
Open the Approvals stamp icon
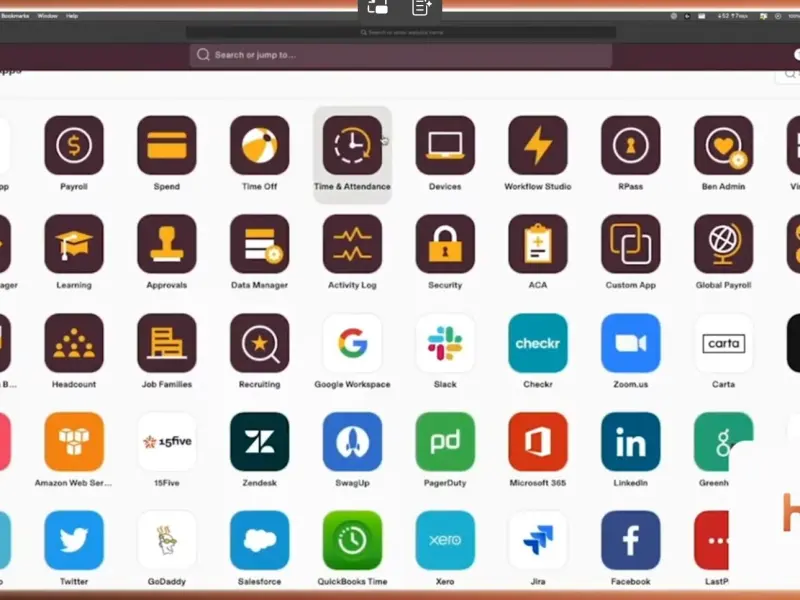167,244
